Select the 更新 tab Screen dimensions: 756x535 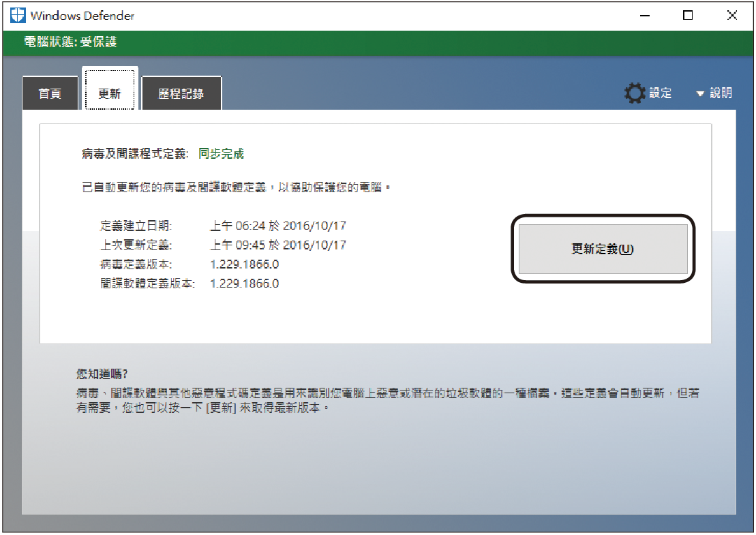110,89
